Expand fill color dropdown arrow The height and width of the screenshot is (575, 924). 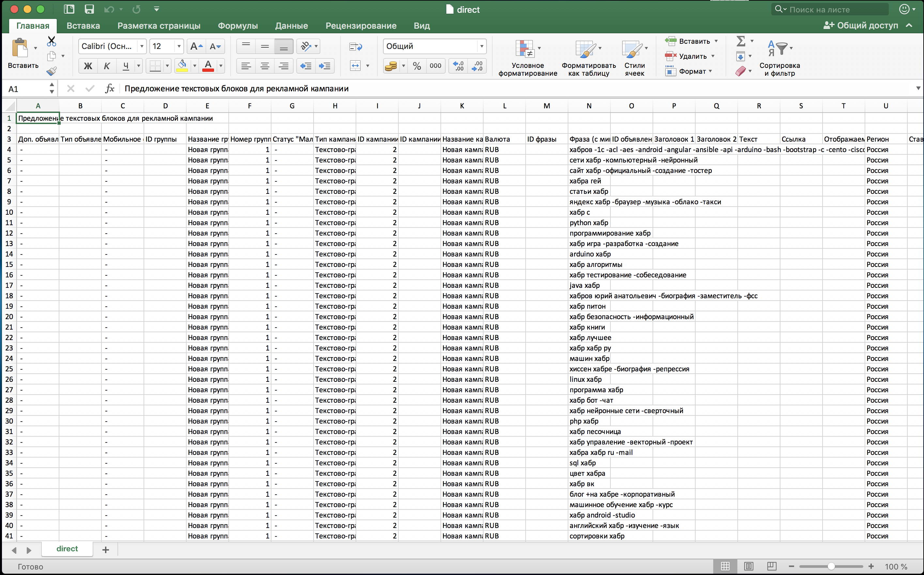pyautogui.click(x=194, y=66)
